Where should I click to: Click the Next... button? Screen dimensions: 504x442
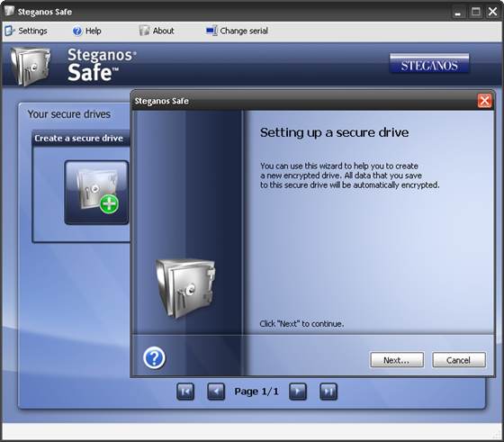click(397, 360)
